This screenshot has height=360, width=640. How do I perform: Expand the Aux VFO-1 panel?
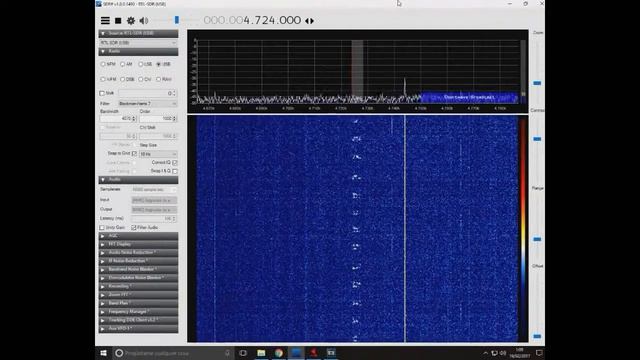(x=138, y=329)
